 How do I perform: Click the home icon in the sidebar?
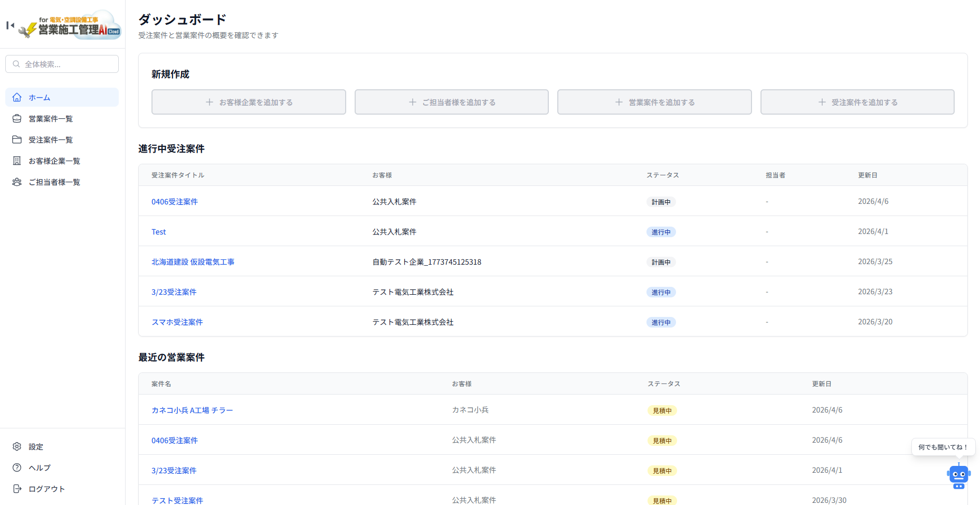point(17,97)
